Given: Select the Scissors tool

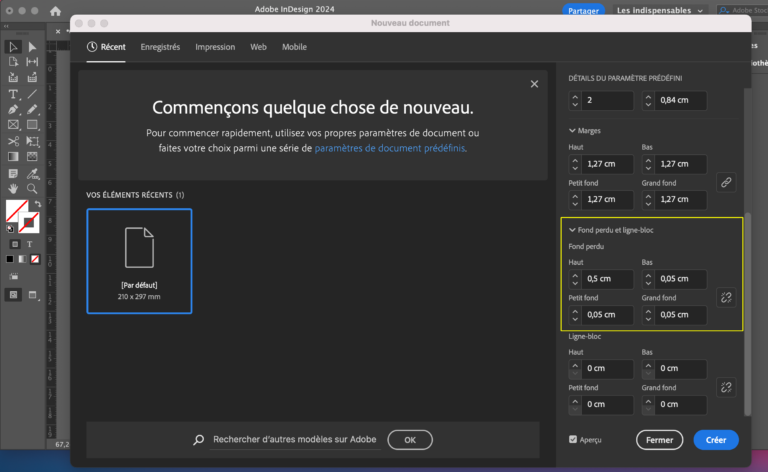Looking at the screenshot, I should (13, 142).
